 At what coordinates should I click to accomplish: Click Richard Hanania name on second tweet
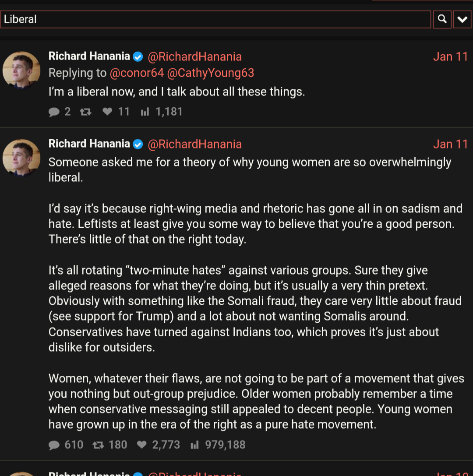point(89,144)
